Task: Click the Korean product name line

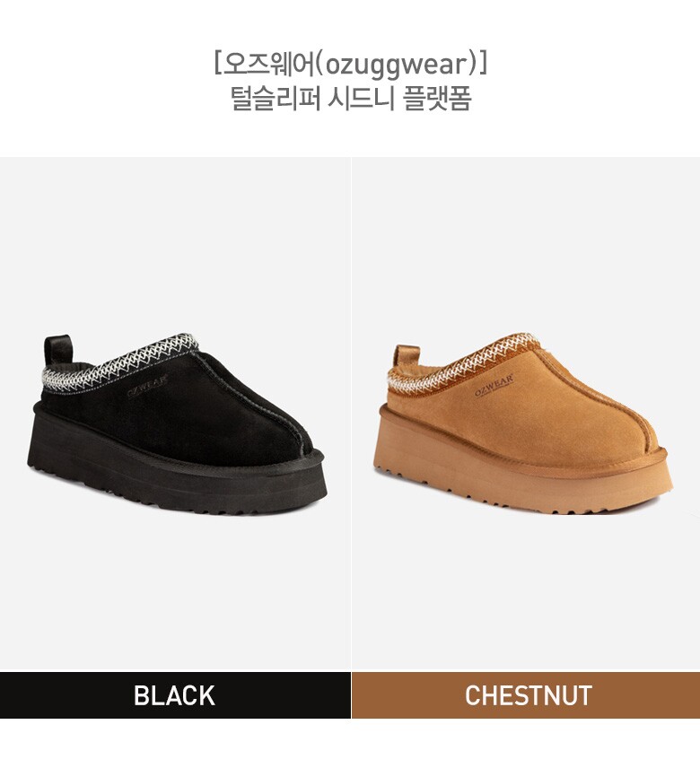Action: point(351,98)
